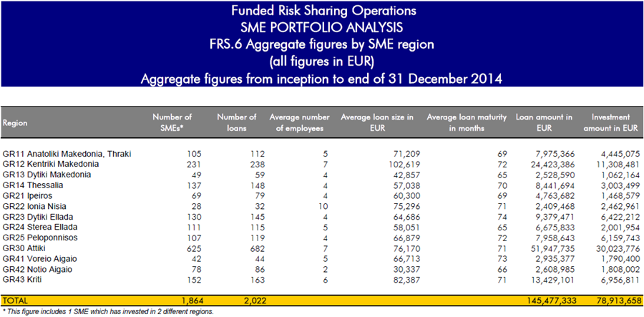Select the 'GR22 Ionia Nisia' row label
This screenshot has height=317, width=644.
(x=34, y=206)
